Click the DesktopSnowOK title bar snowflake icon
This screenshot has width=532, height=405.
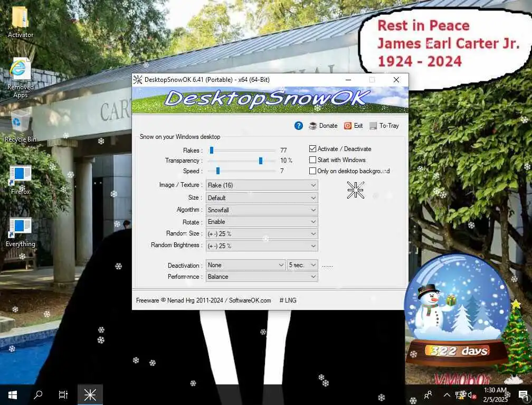138,80
